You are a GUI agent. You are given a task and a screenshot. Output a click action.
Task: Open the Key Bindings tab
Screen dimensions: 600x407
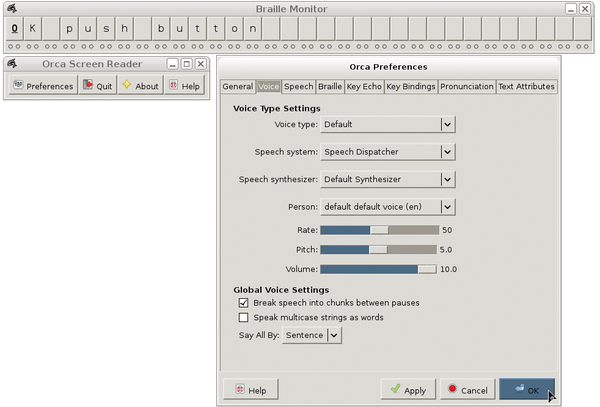coord(411,86)
